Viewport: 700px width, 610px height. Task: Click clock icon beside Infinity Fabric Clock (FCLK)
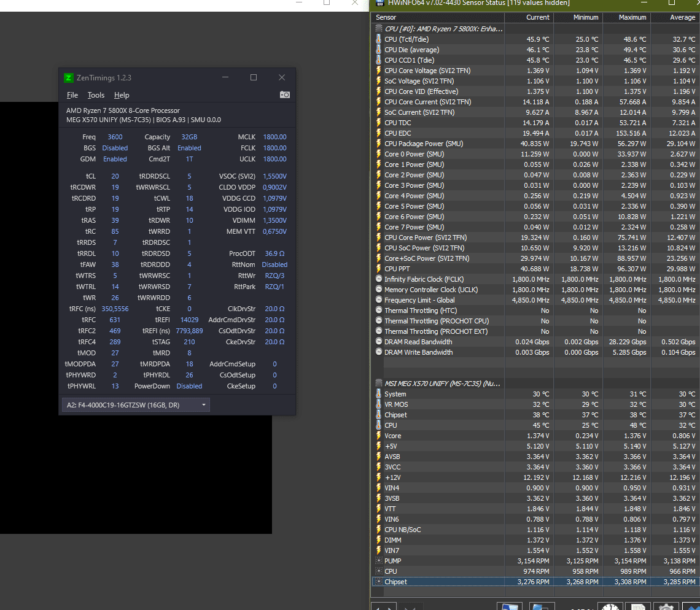(379, 279)
